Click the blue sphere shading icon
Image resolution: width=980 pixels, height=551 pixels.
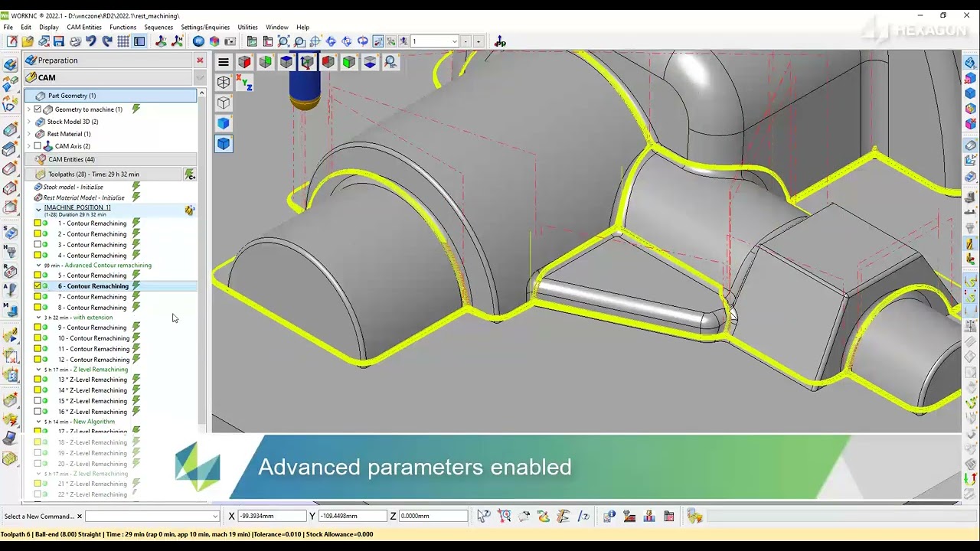(198, 41)
